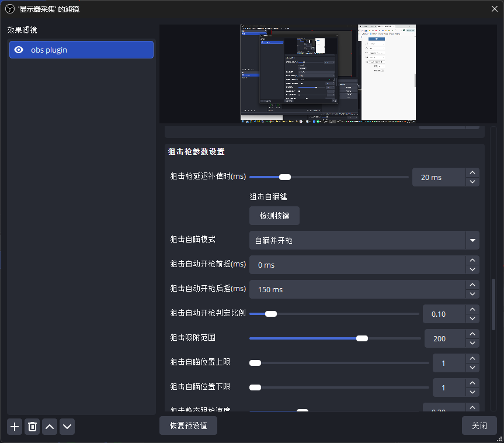Open 狙击自瞄模式 dropdown
Image resolution: width=504 pixels, height=443 pixels.
tap(364, 240)
